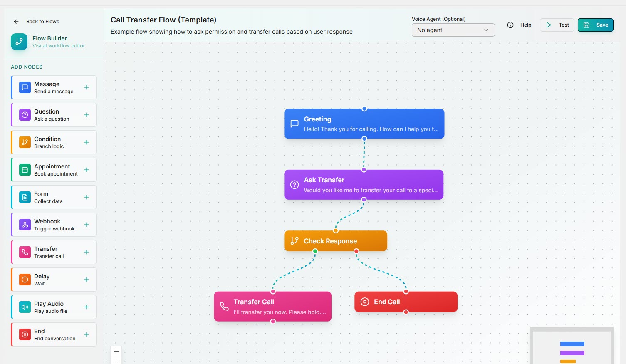Screen dimensions: 626x364
Task: Click the zoom in plus control
Action: (116, 352)
